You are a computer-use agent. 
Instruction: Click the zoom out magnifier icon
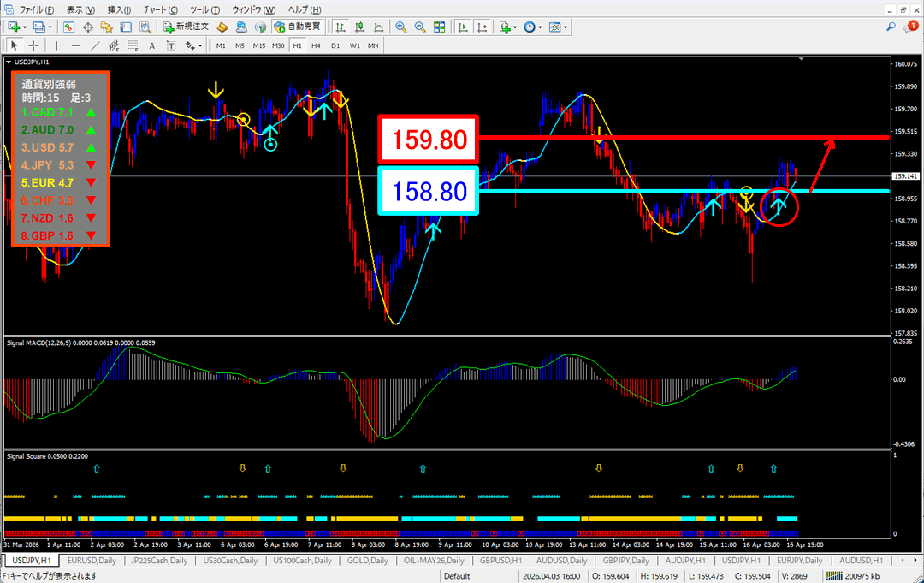[420, 27]
